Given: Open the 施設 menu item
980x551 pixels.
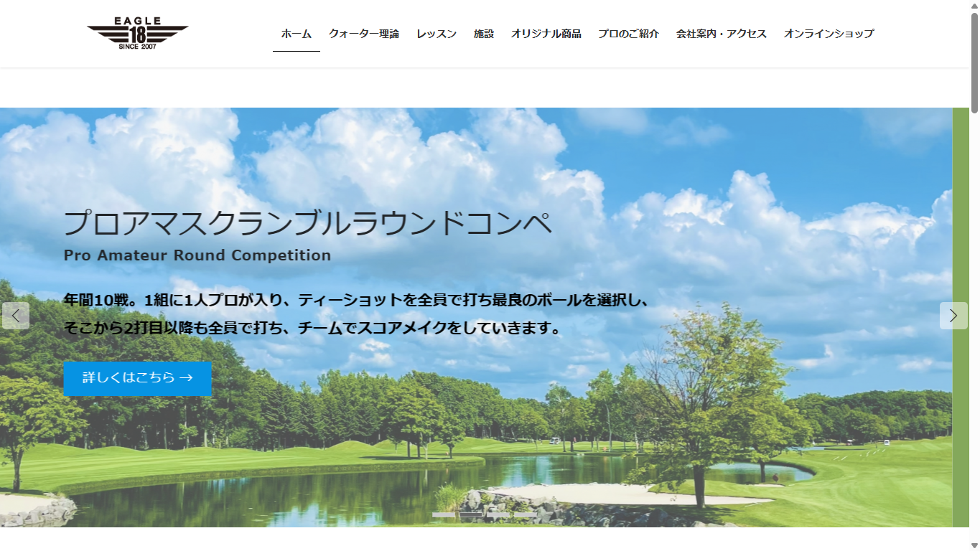Looking at the screenshot, I should 484,34.
